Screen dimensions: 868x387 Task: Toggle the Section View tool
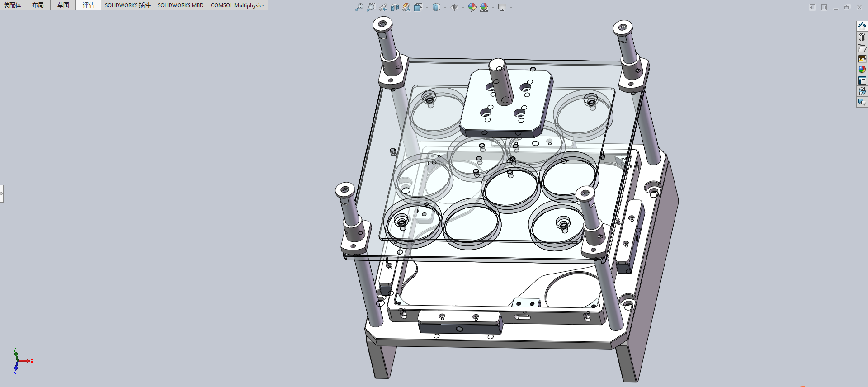(395, 7)
